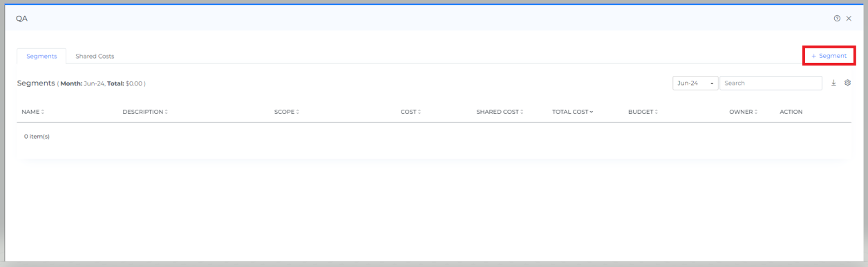Sort by the OWNER column
The image size is (868, 267).
tap(743, 112)
